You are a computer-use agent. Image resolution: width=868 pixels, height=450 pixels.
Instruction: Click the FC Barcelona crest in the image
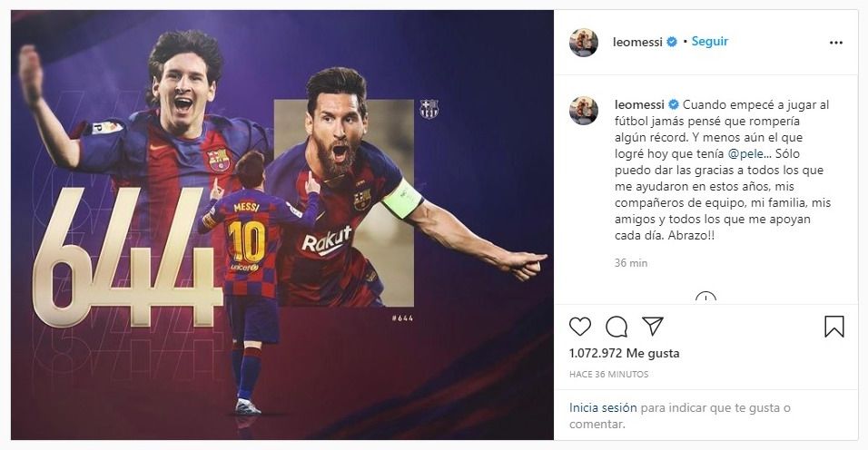(429, 110)
